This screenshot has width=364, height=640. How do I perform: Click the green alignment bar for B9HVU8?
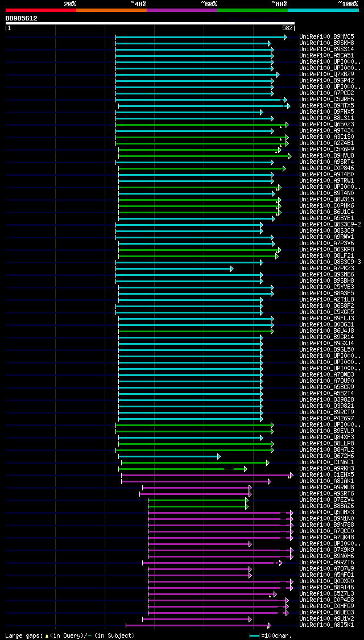point(205,156)
